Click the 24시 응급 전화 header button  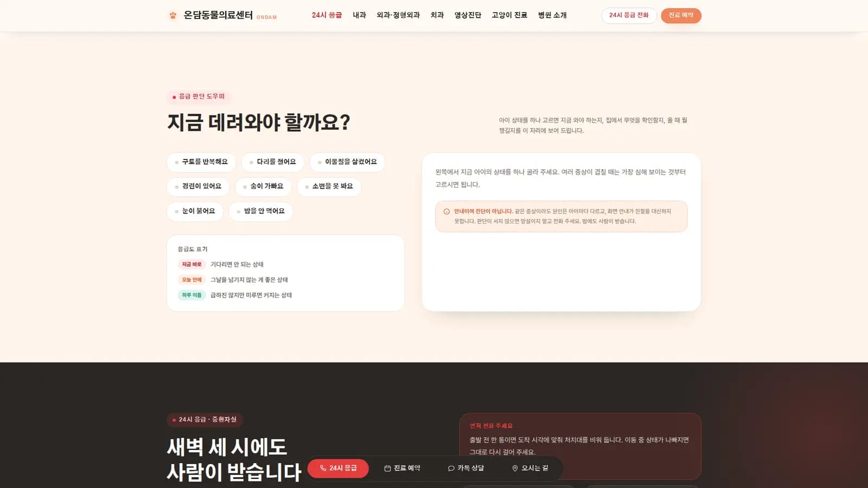pos(629,15)
